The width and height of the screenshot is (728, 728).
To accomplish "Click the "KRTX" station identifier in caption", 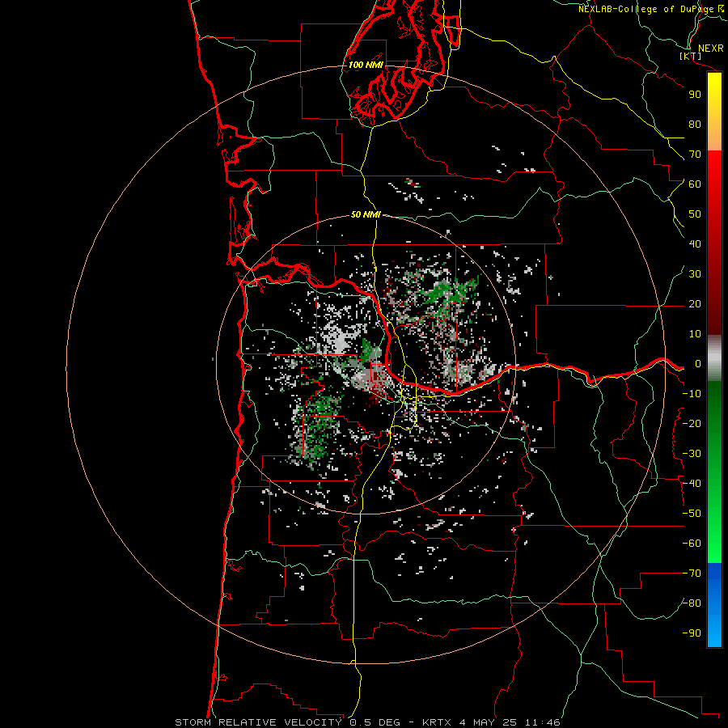I will tap(437, 722).
